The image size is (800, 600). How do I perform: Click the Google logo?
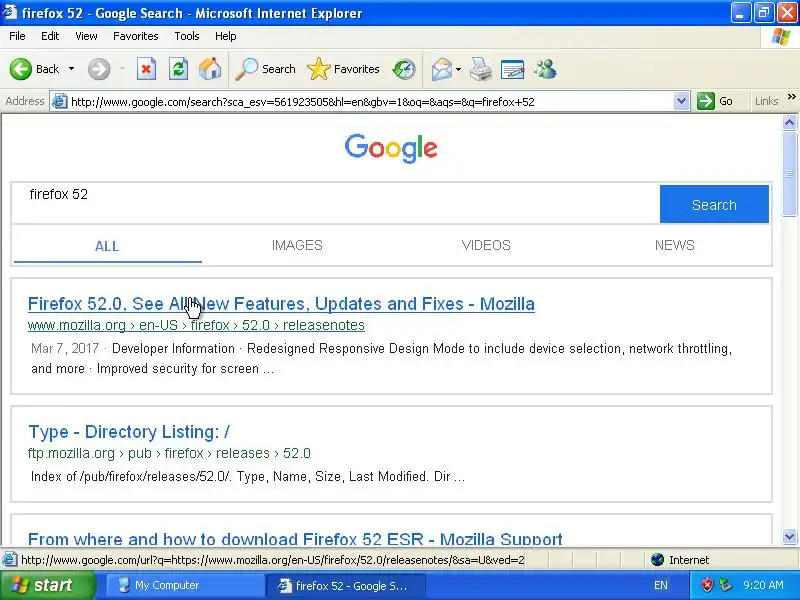391,148
